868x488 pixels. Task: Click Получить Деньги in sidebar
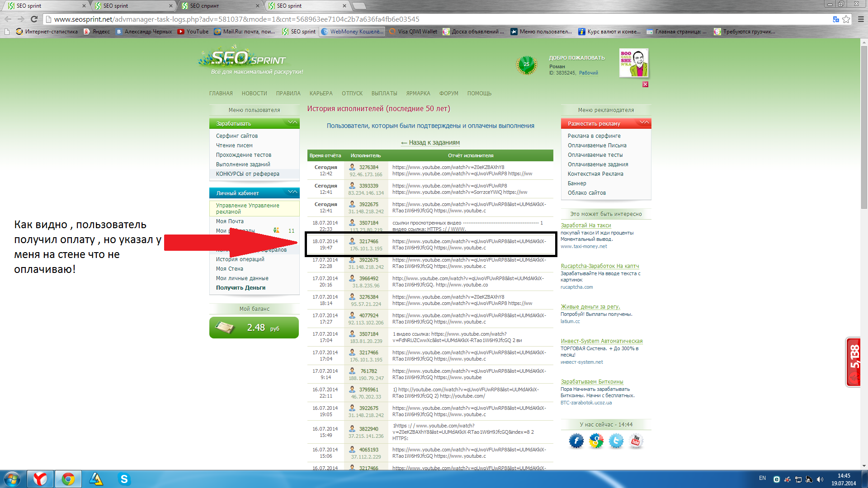[241, 288]
